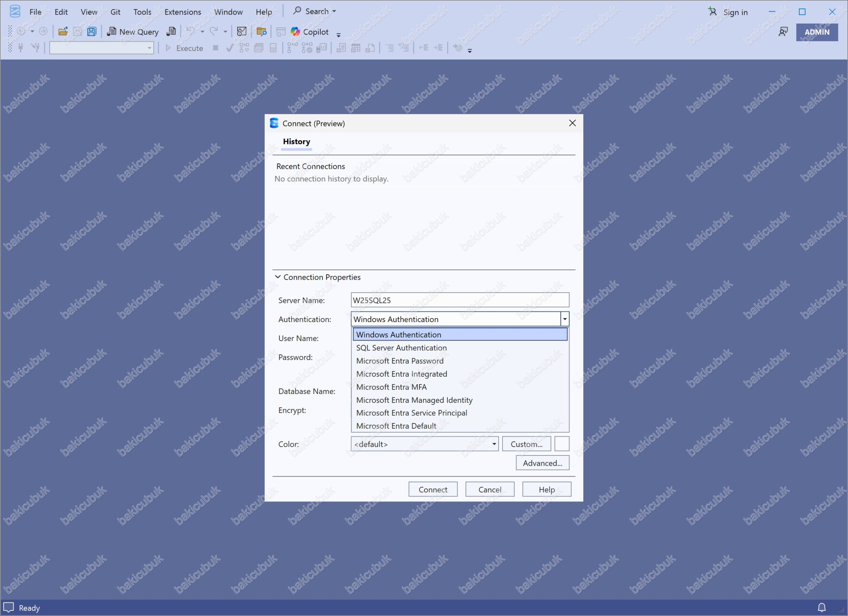Click the Execute play button
This screenshot has height=616, width=848.
[x=184, y=48]
